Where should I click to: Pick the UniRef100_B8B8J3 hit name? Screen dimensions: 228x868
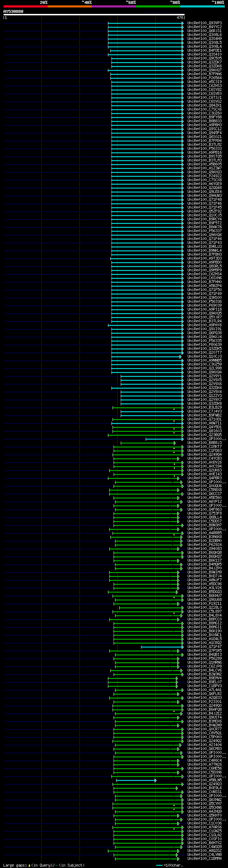coord(204,443)
